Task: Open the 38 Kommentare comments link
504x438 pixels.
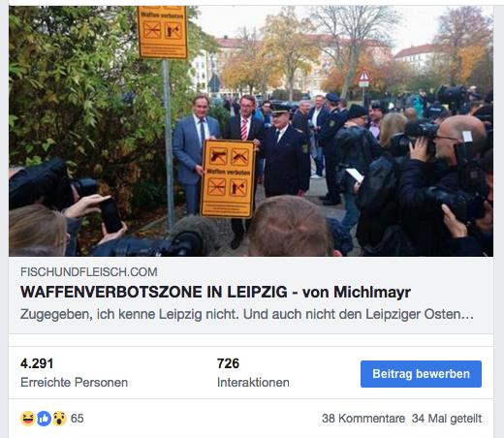Action: (x=363, y=419)
